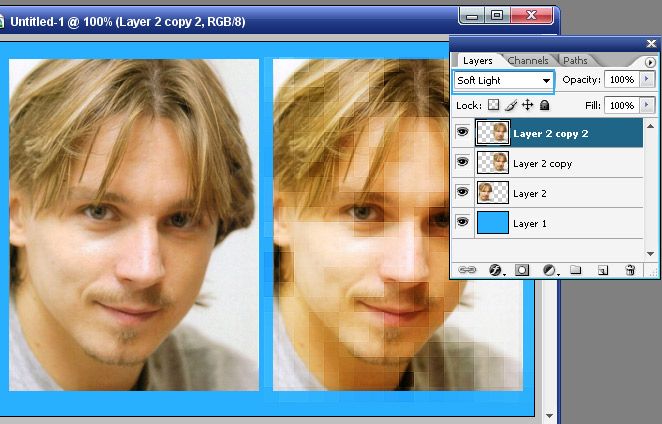
Task: Open the Opacity slider arrow
Action: click(x=646, y=79)
